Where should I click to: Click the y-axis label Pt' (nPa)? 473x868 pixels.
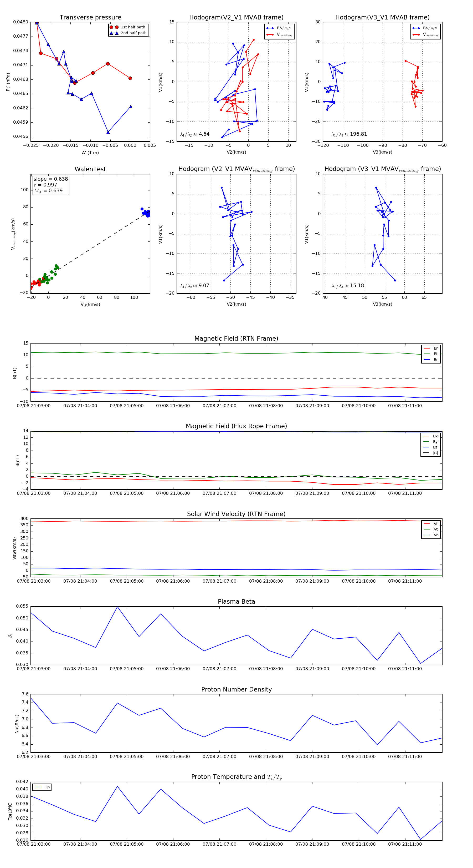8,82
